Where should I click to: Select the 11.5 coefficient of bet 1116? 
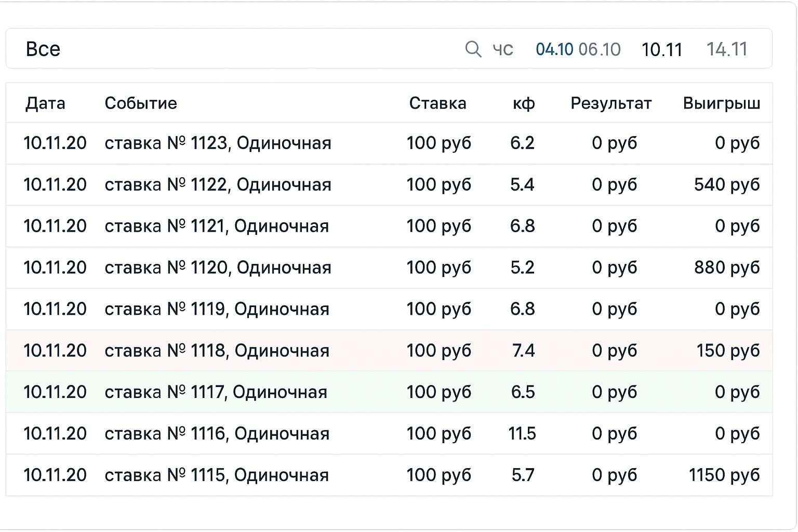(x=522, y=433)
